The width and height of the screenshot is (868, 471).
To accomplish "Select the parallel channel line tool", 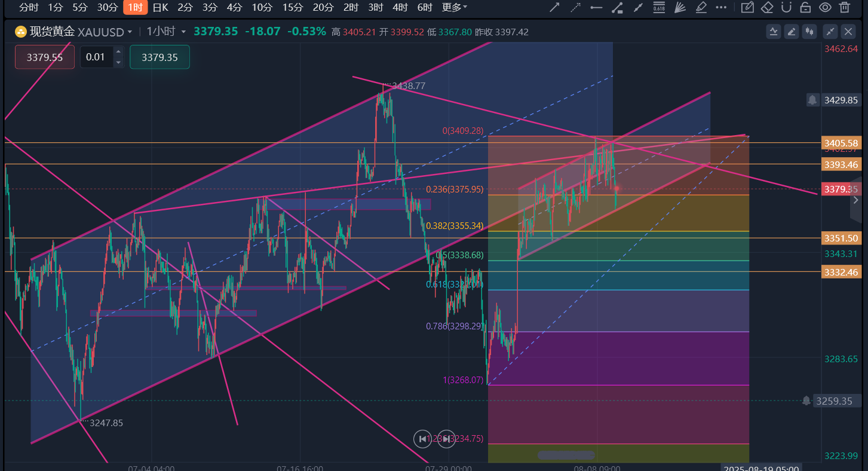I will point(638,8).
